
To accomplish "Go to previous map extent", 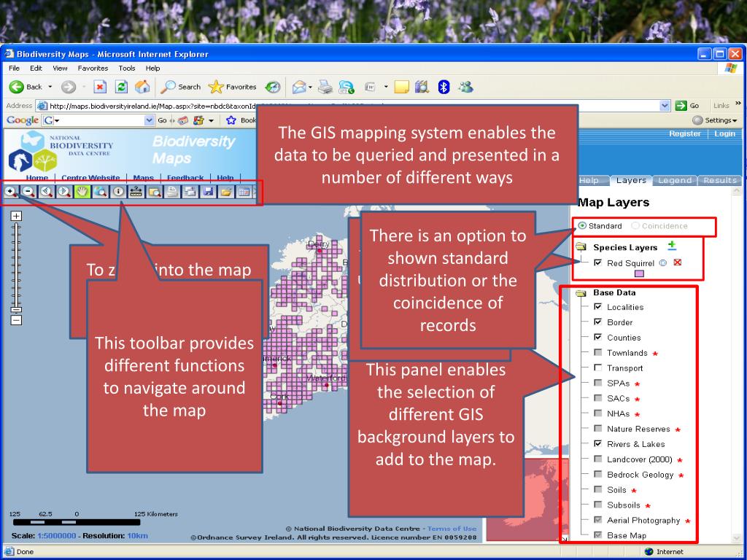I will pos(46,192).
